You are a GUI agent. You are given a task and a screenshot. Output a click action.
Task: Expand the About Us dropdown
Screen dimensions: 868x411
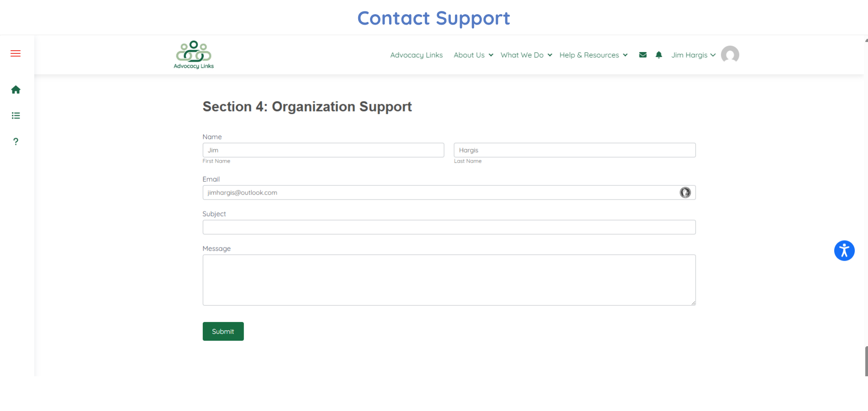pyautogui.click(x=473, y=55)
